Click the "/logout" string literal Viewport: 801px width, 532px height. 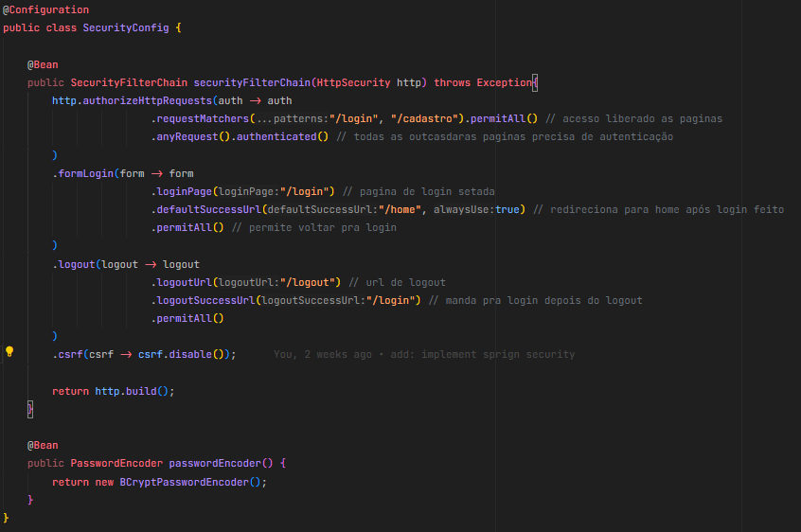[x=312, y=282]
